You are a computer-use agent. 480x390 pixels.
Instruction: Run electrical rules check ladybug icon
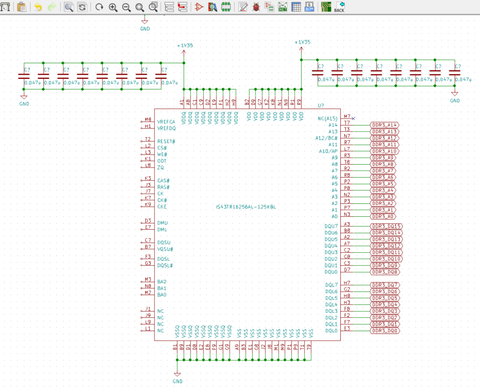256,7
